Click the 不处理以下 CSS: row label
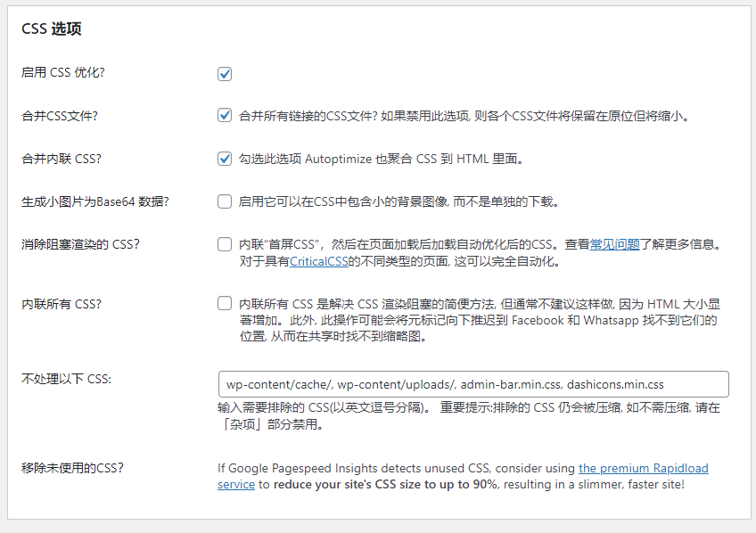The width and height of the screenshot is (756, 533). tap(65, 379)
